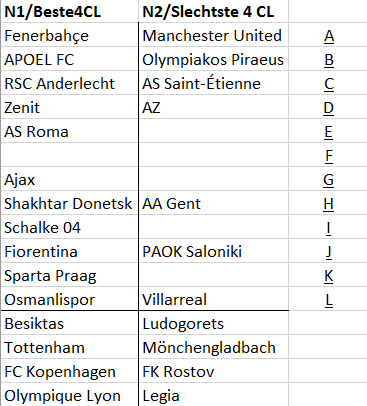
Task: Follow the group H link
Action: pyautogui.click(x=329, y=204)
